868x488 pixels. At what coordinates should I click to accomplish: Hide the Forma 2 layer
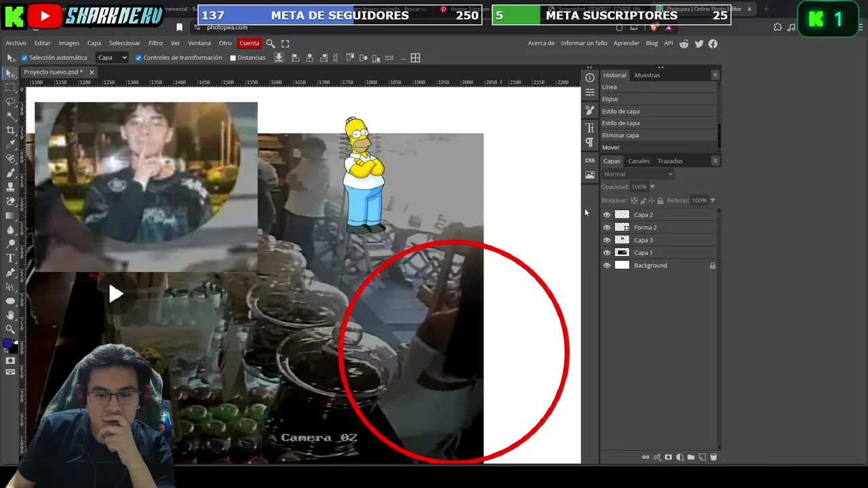click(x=607, y=228)
